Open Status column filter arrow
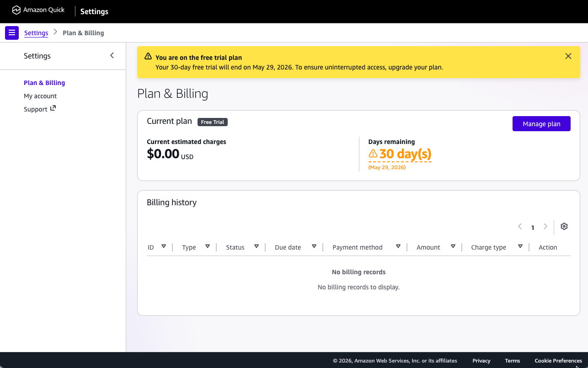The image size is (588, 368). (x=257, y=247)
